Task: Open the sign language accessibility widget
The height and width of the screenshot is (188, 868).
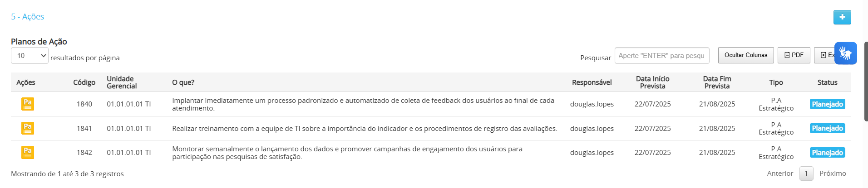Action: coord(845,53)
